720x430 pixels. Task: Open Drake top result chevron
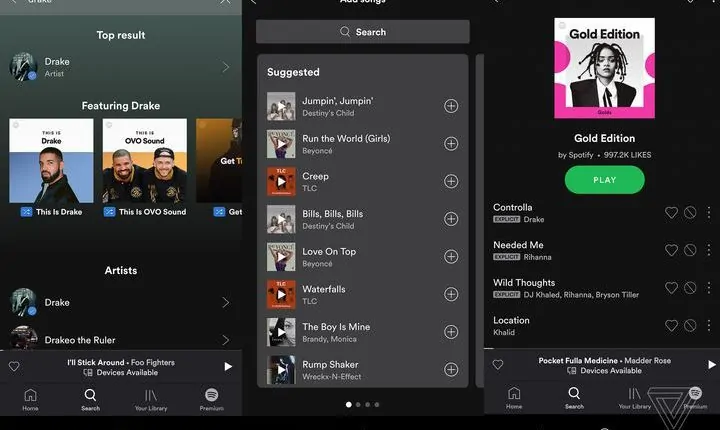225,67
